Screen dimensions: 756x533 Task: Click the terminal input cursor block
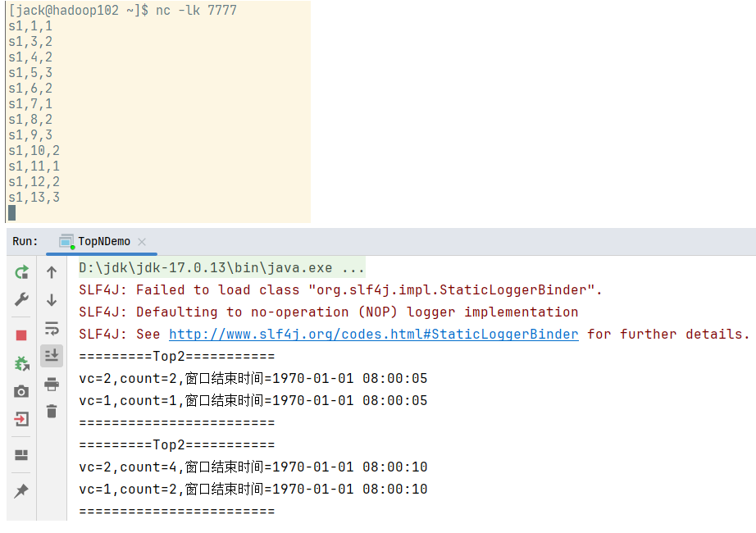12,212
